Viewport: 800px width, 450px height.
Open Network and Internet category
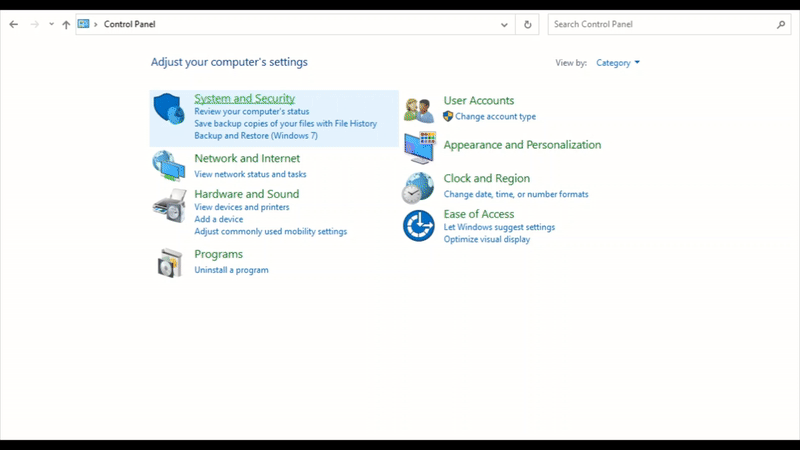(x=247, y=158)
